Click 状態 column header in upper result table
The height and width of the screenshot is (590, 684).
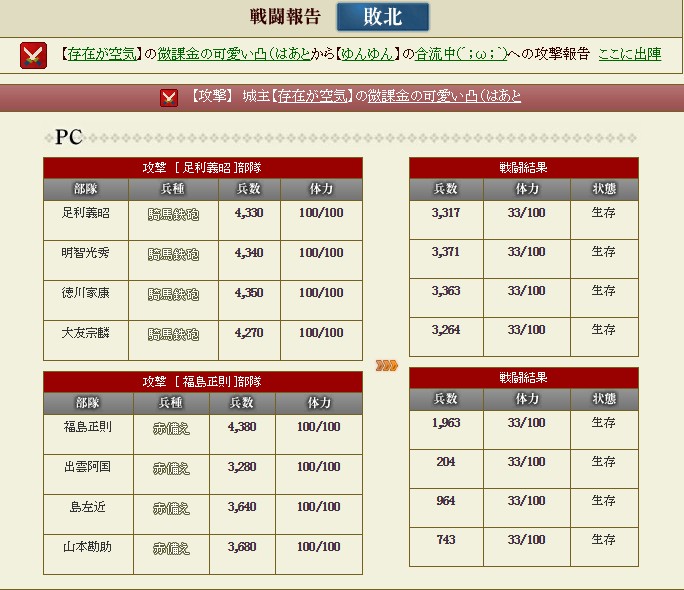pos(605,189)
